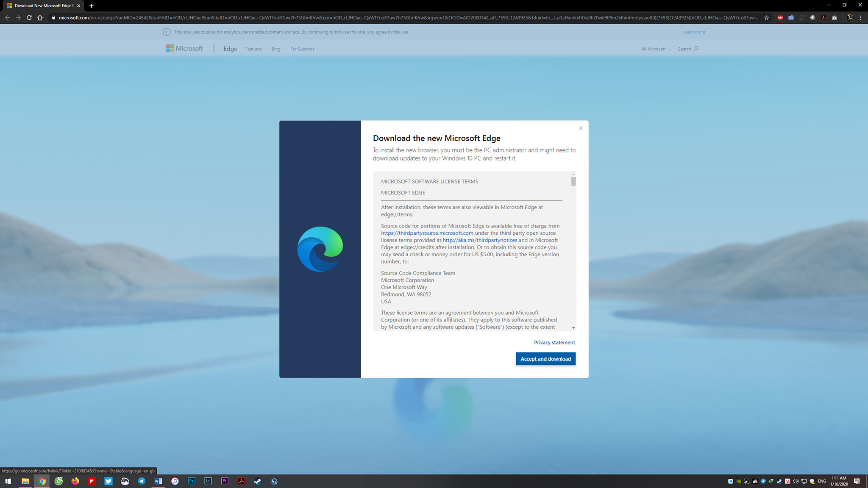Open the clock showing 1:11 AM

[839, 481]
